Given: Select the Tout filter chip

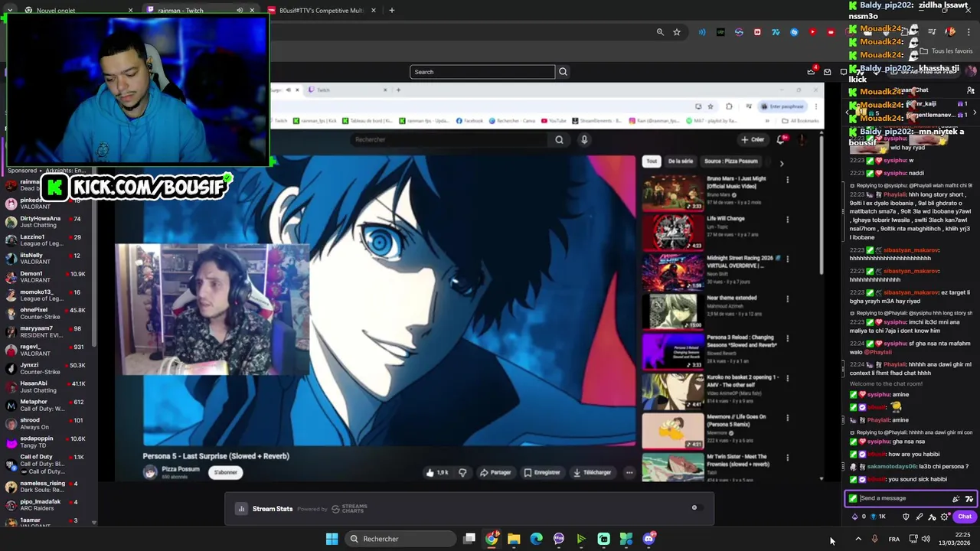Looking at the screenshot, I should click(652, 161).
